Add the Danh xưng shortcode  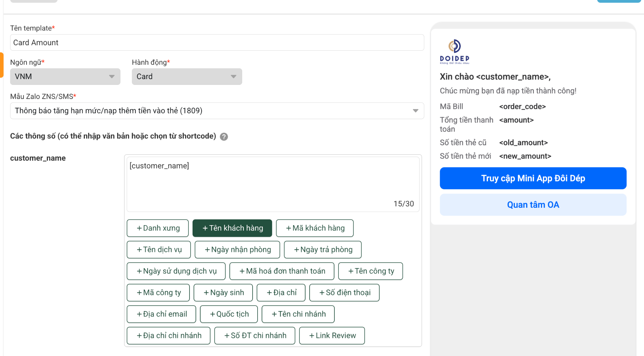pos(157,228)
